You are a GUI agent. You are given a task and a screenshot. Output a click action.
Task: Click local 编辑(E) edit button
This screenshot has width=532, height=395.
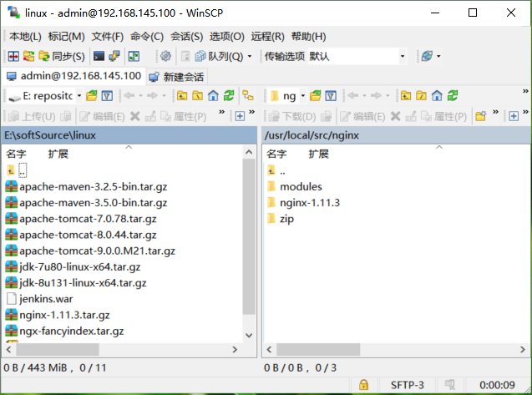[102, 116]
